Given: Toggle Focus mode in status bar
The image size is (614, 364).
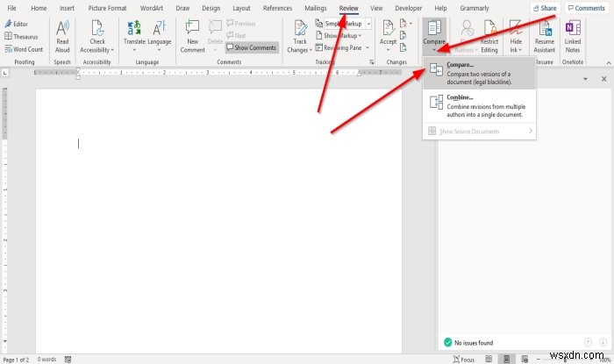Looking at the screenshot, I should pos(464,360).
